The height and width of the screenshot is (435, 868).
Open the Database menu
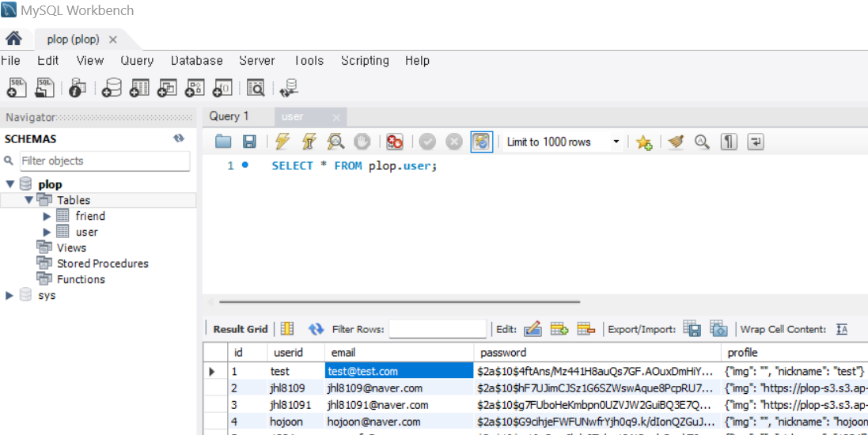pos(196,60)
